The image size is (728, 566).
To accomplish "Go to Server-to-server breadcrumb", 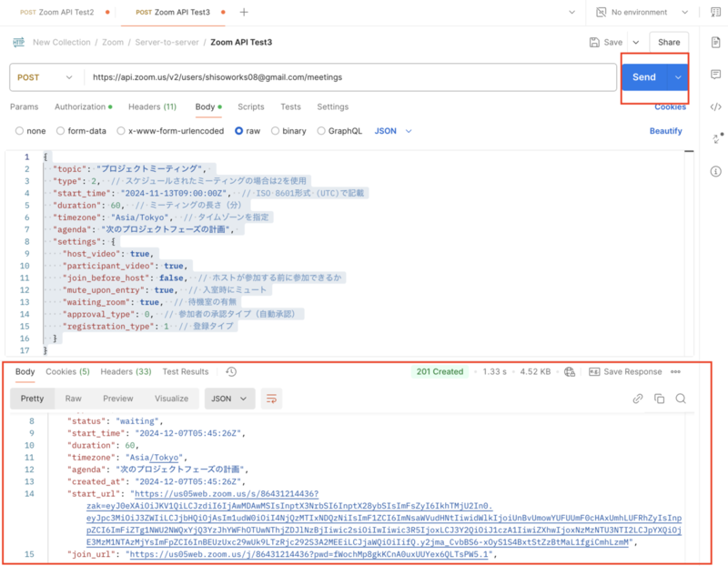I will pyautogui.click(x=167, y=42).
